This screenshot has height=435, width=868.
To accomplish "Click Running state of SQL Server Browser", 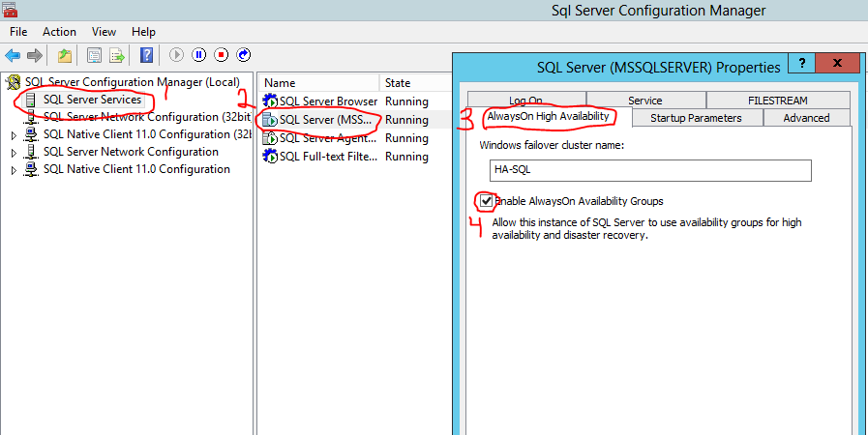I will [406, 101].
